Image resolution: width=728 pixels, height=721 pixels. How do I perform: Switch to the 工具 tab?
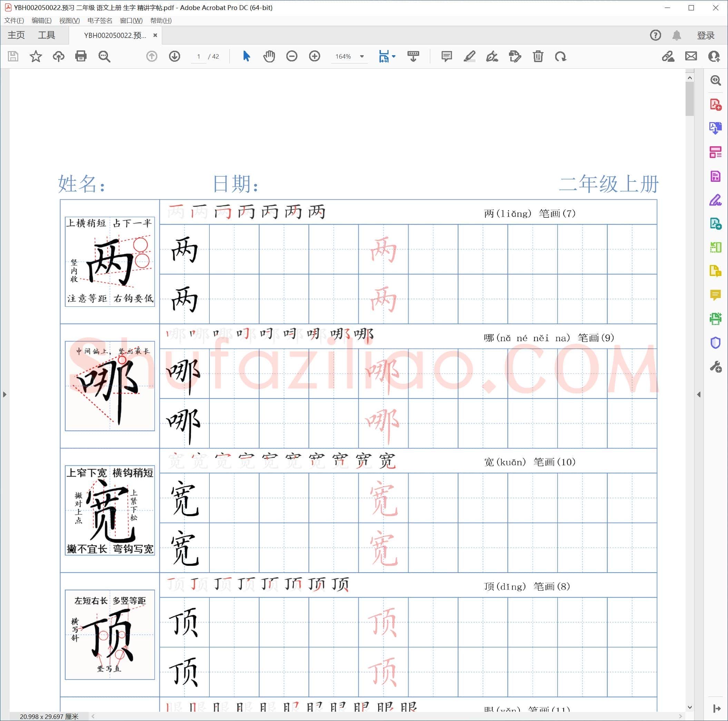(46, 36)
